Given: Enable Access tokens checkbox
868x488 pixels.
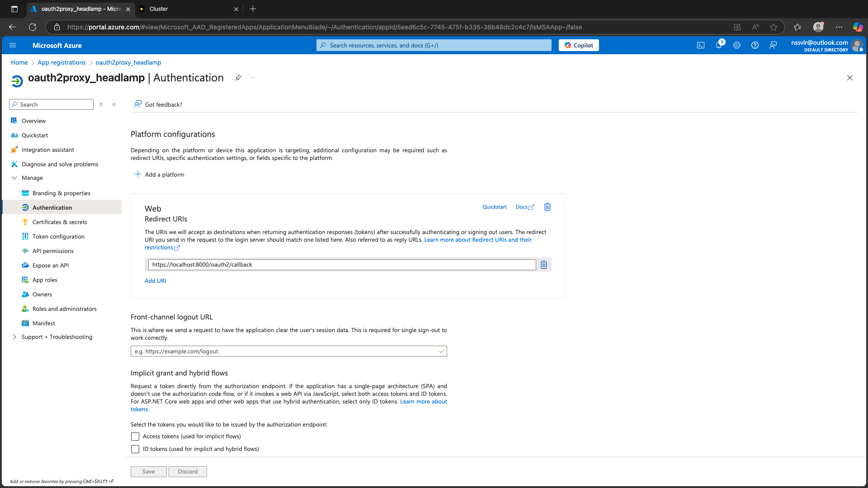Looking at the screenshot, I should coord(135,436).
